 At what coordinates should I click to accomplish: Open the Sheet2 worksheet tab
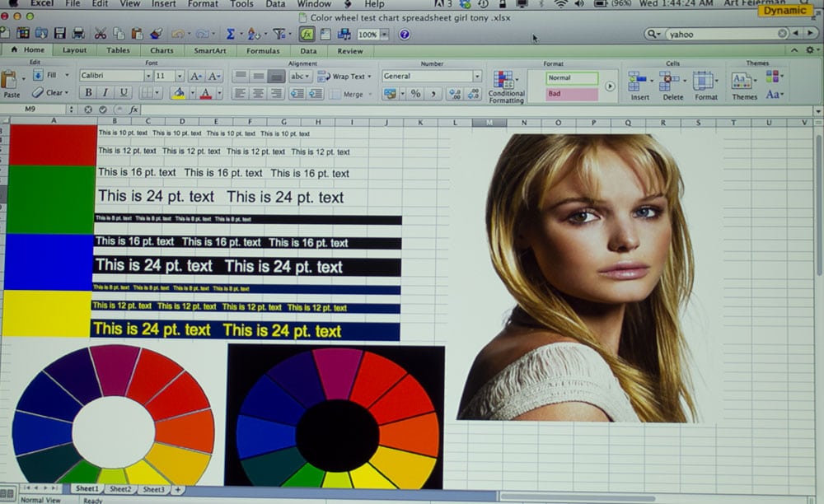point(120,489)
